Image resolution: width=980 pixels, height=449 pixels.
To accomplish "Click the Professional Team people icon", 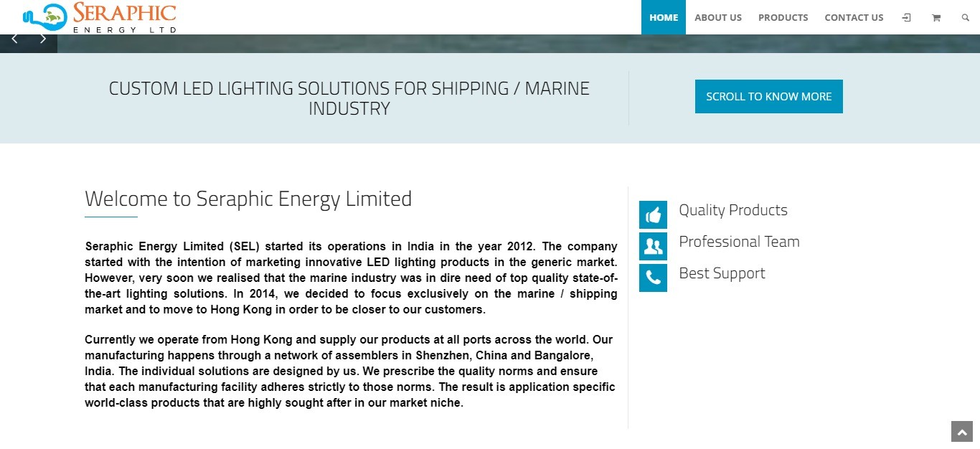I will point(653,246).
